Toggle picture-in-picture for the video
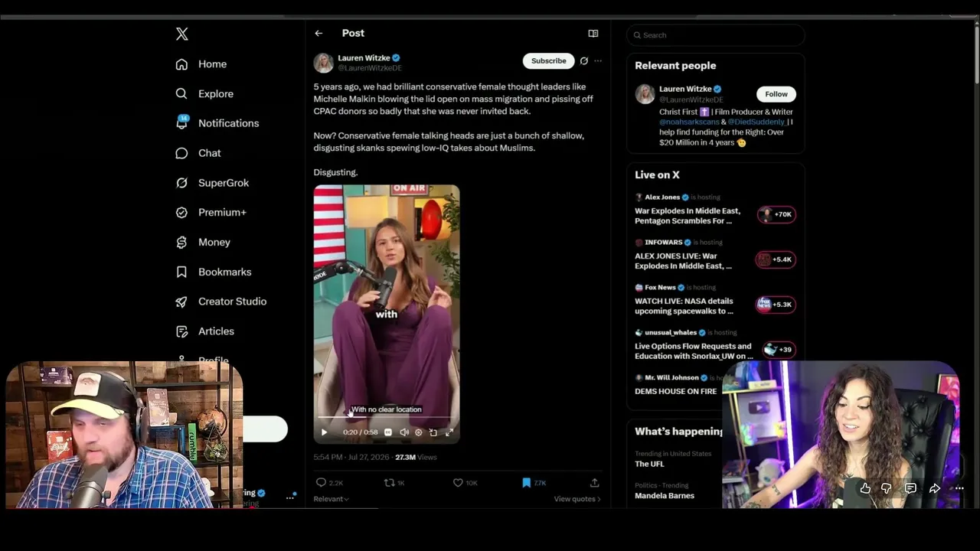Screen dimensions: 980x551 pyautogui.click(x=433, y=432)
